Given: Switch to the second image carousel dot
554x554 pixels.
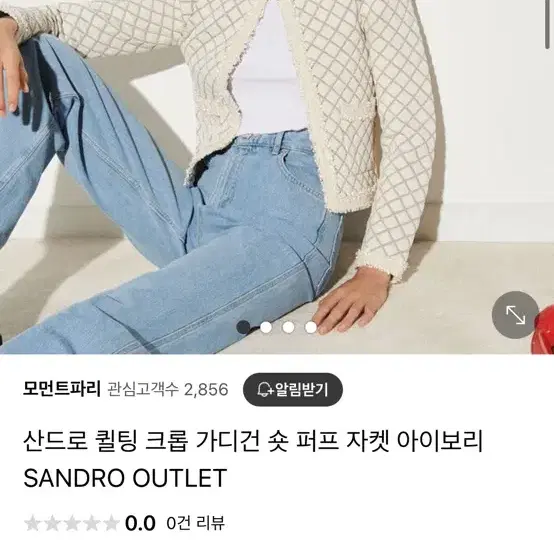Looking at the screenshot, I should tap(266, 327).
